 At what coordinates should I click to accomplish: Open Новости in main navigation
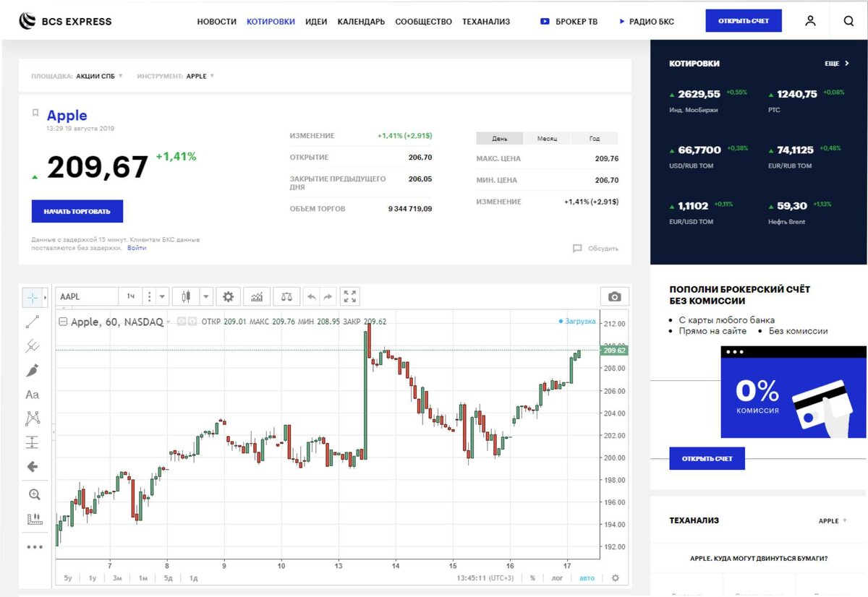(x=217, y=22)
